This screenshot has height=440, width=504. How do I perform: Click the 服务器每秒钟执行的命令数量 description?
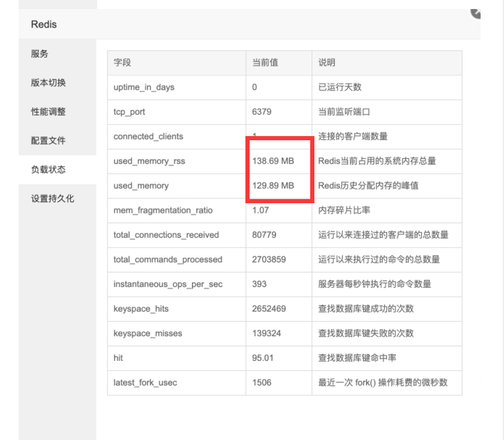374,284
